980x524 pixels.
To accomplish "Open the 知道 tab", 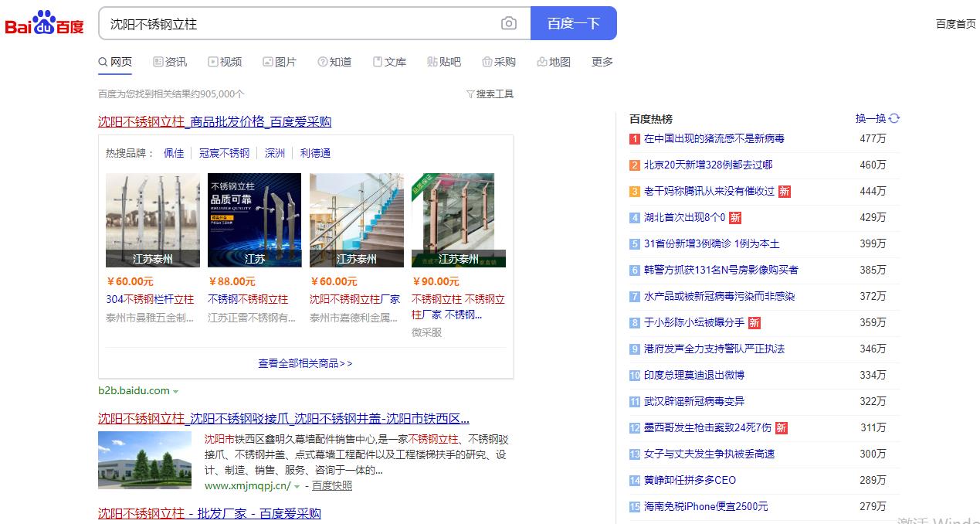I will coord(334,62).
